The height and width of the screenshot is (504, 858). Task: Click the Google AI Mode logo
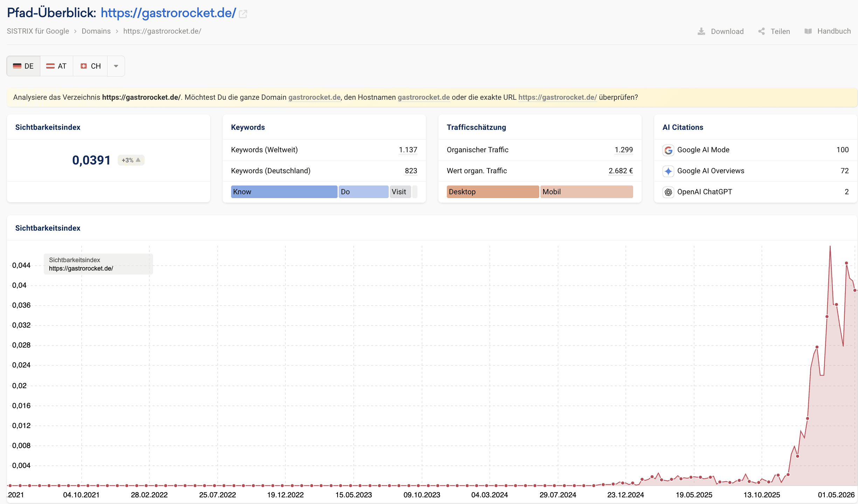point(668,150)
